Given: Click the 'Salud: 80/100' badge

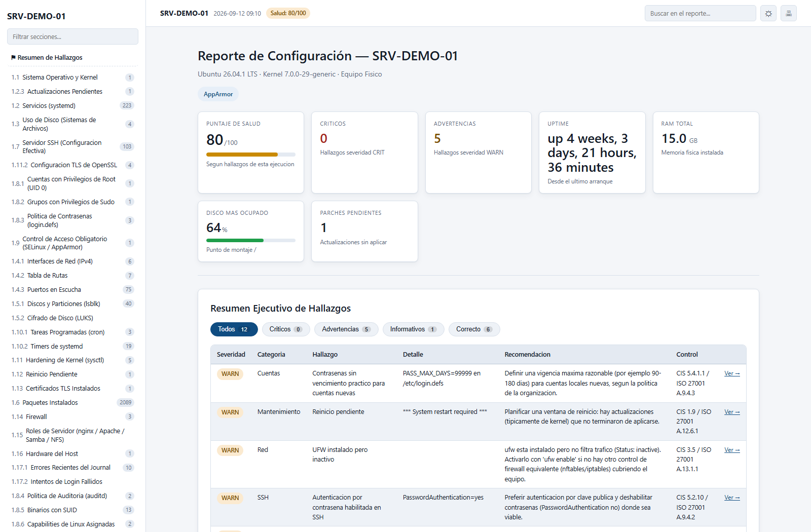Looking at the screenshot, I should (x=288, y=13).
